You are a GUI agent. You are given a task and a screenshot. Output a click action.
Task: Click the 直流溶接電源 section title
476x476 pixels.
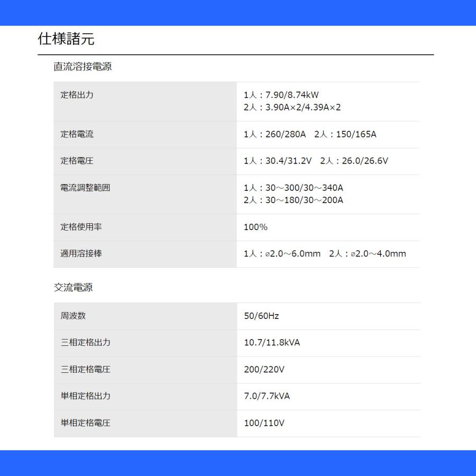[x=83, y=67]
